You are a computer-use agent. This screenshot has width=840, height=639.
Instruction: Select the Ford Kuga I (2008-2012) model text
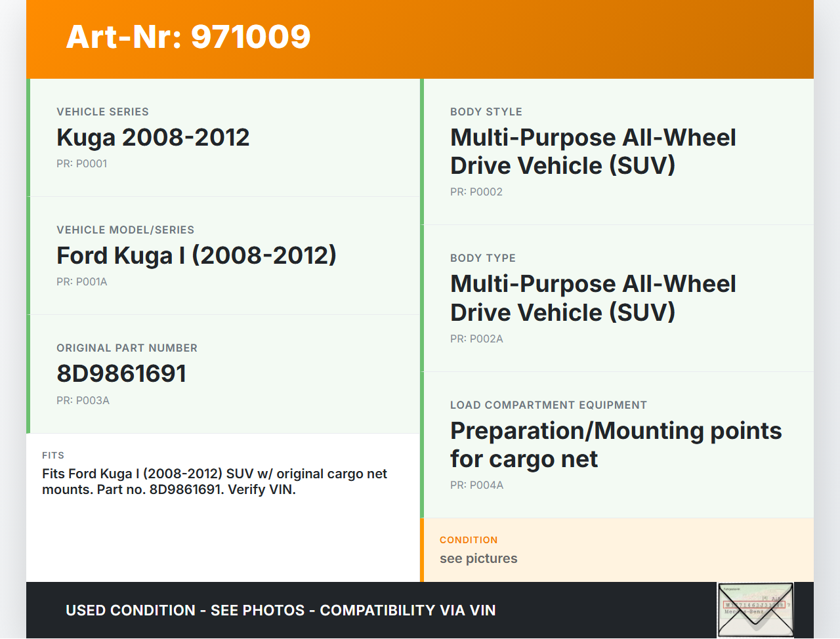coord(196,256)
